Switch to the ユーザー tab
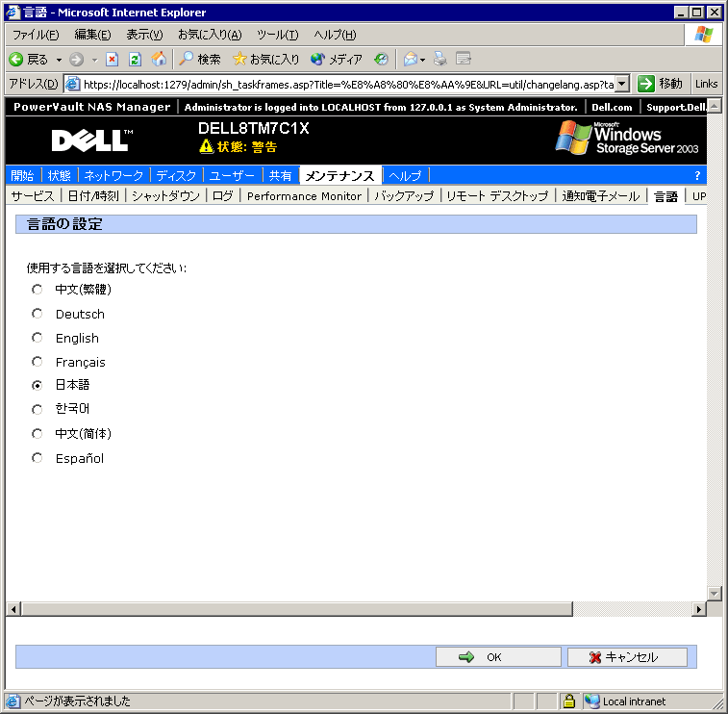 (x=232, y=175)
